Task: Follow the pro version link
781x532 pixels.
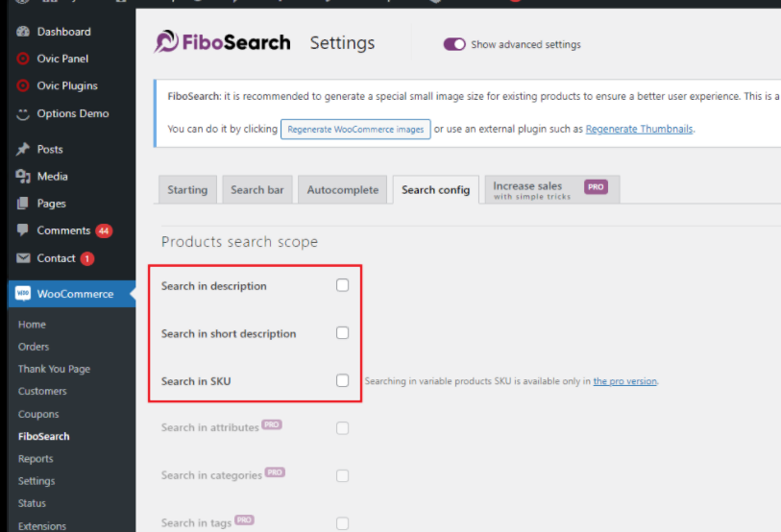Action: pyautogui.click(x=624, y=381)
